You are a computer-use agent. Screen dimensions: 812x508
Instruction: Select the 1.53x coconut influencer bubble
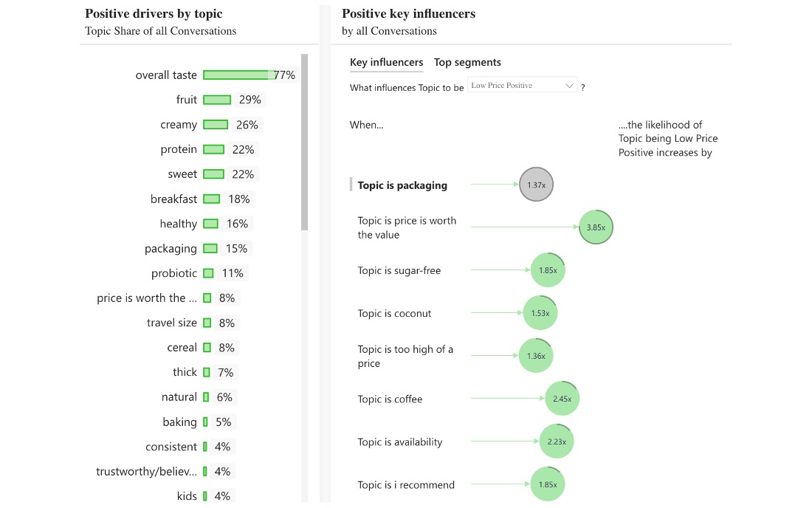tap(540, 313)
